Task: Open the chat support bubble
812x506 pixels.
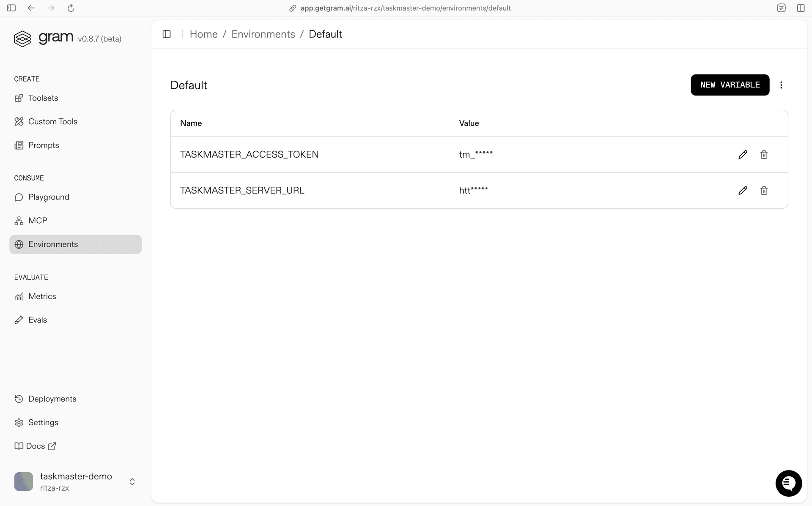Action: pos(788,483)
